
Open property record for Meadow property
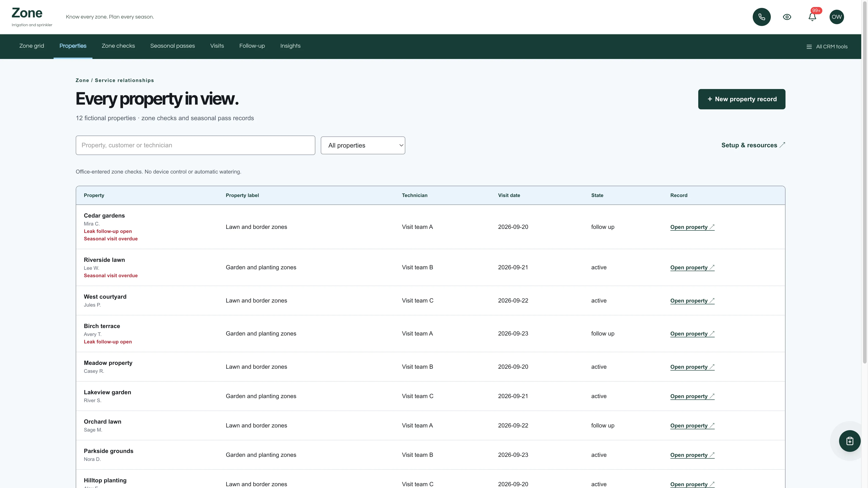tap(692, 367)
